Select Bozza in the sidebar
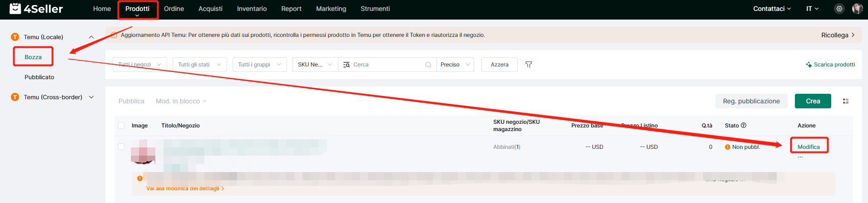 [x=33, y=57]
